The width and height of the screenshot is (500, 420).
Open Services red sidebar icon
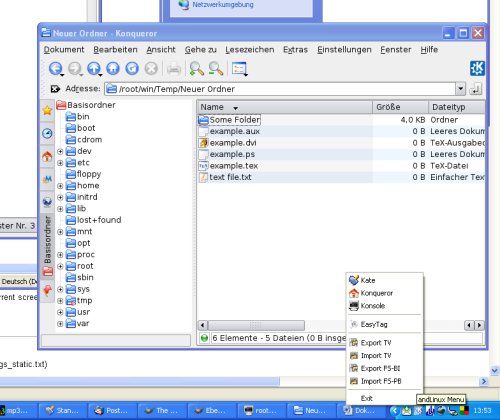tap(47, 290)
